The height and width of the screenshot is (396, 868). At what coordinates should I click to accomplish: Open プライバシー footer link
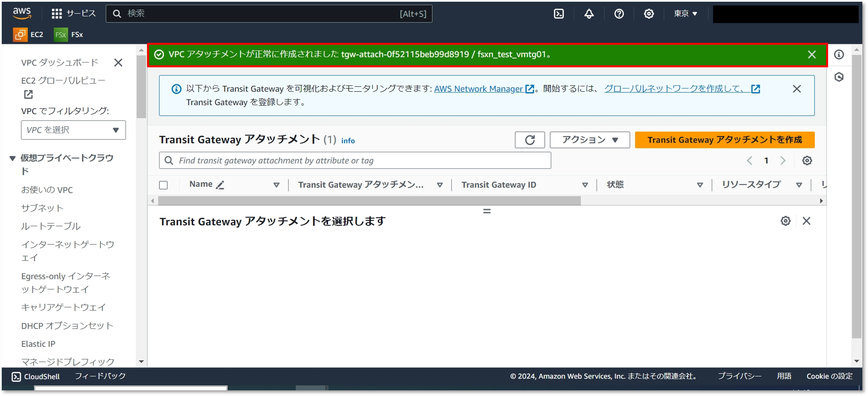point(739,376)
